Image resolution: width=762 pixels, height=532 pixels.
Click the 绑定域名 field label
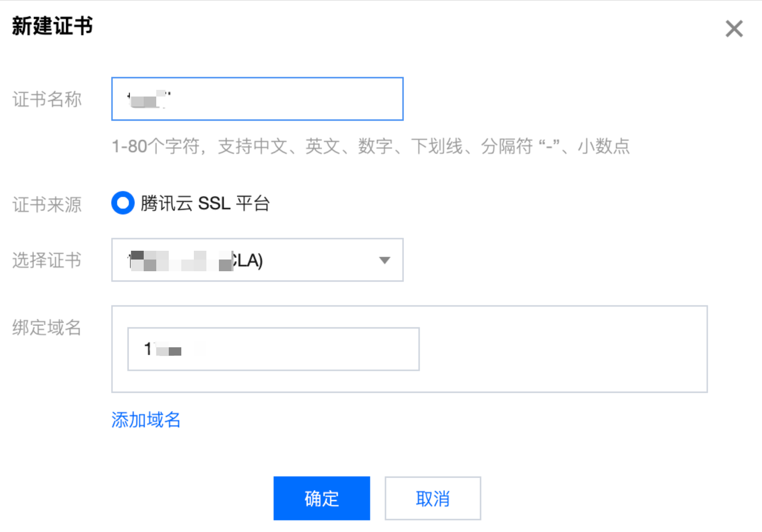tap(47, 327)
